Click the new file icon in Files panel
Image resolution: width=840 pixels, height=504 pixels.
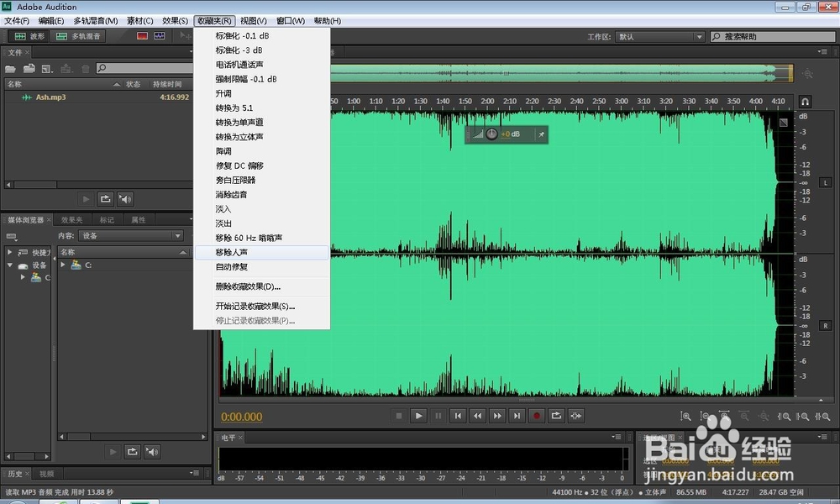(x=47, y=69)
